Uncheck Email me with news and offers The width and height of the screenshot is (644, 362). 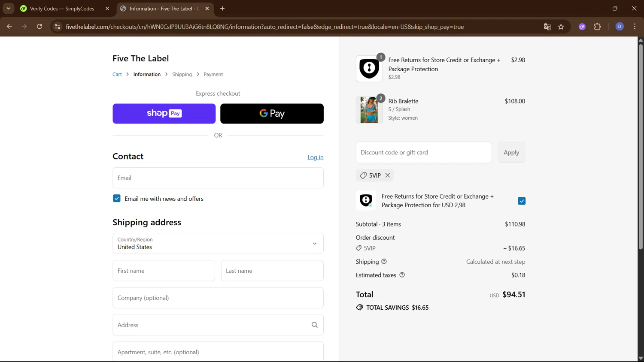click(117, 199)
